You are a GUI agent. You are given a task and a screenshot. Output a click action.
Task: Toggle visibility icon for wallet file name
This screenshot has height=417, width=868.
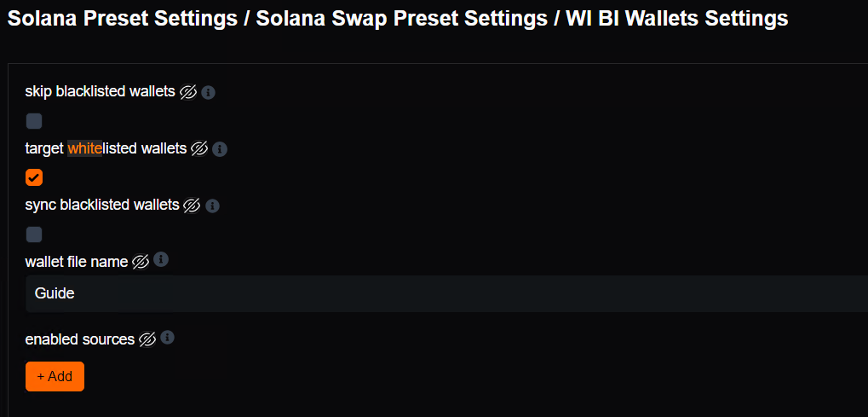[141, 262]
